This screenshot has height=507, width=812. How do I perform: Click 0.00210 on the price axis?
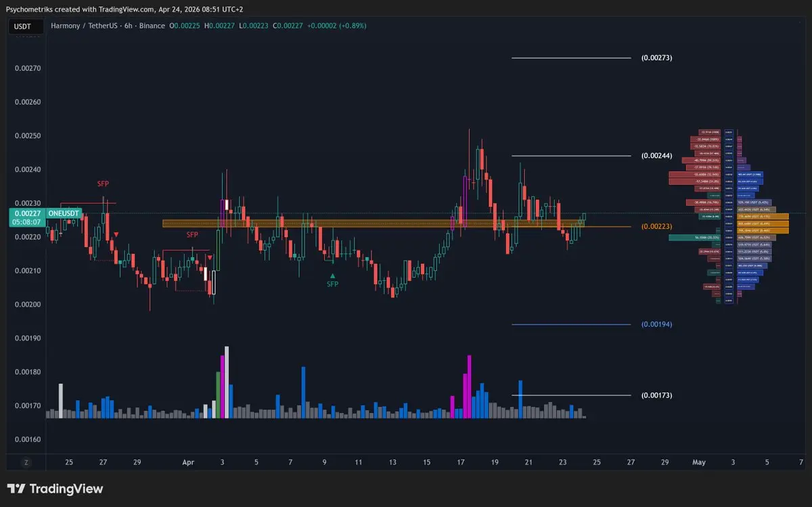coord(28,271)
